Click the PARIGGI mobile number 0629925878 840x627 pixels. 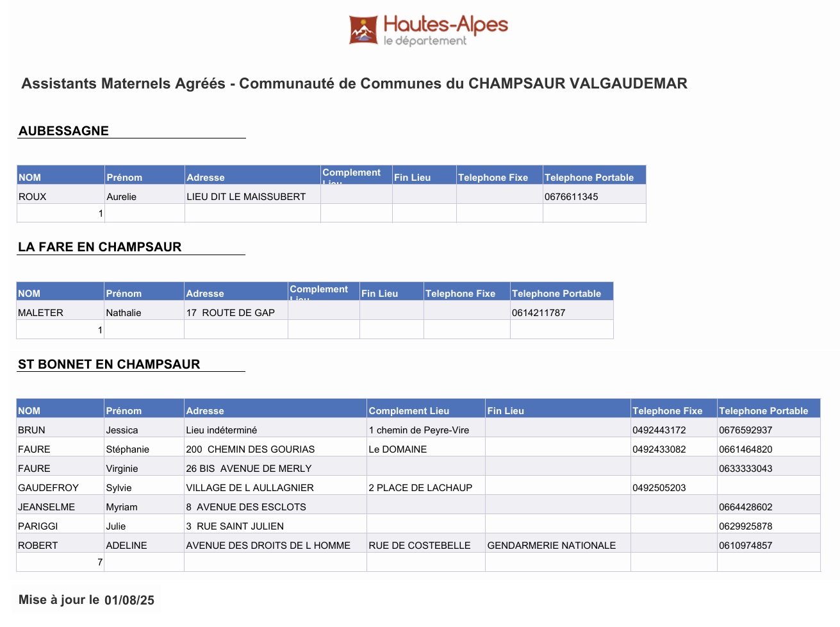(x=745, y=526)
